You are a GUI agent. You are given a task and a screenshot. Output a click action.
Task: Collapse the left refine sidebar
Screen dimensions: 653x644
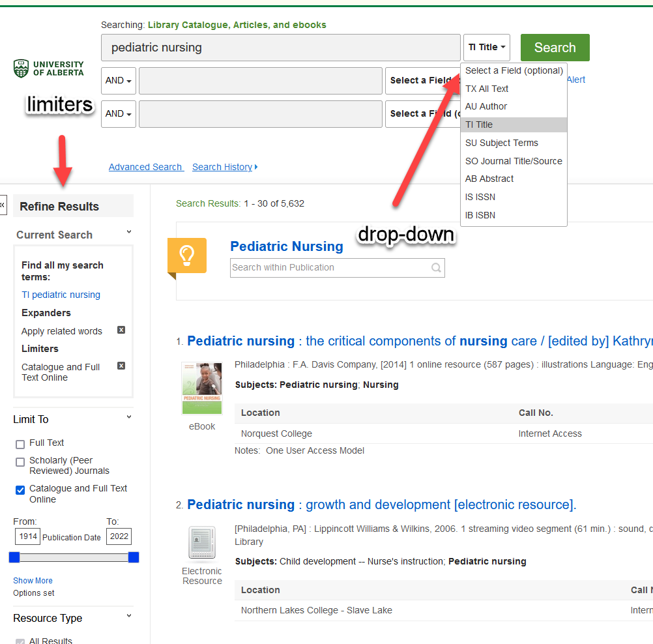point(3,205)
